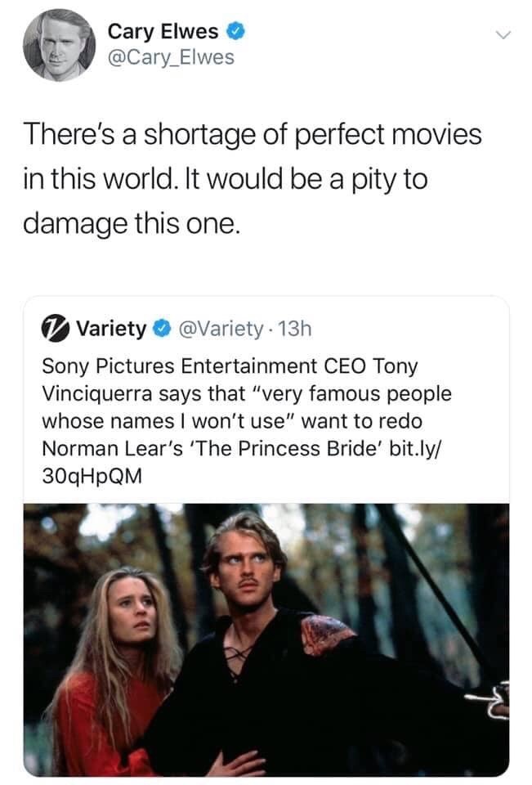The image size is (532, 785).
Task: Click the Variety display name
Action: point(109,327)
